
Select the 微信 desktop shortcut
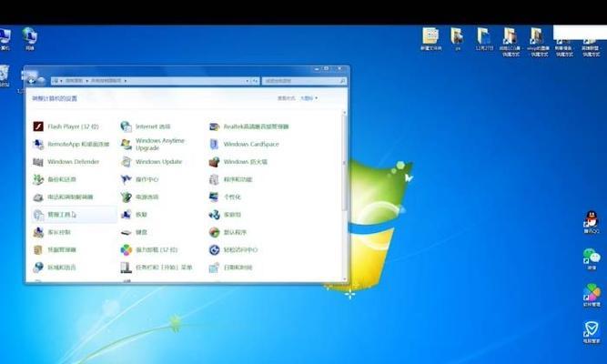point(592,258)
